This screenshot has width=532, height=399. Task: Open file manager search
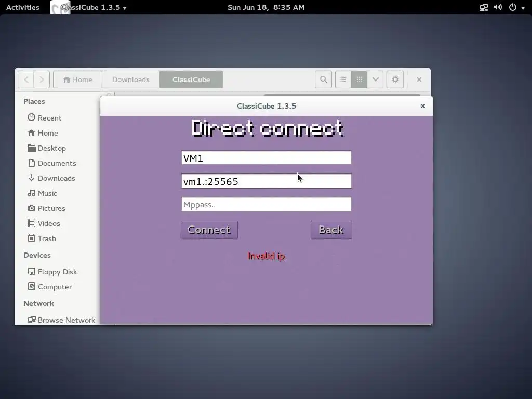323,79
